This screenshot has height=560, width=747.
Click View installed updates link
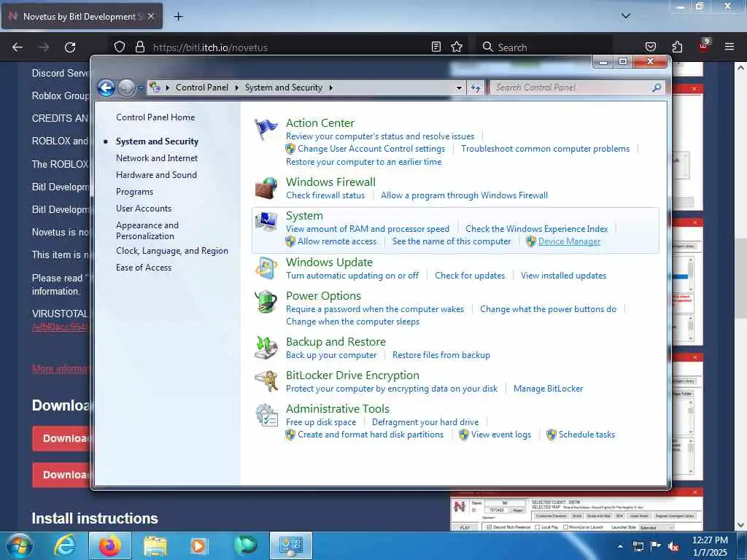564,276
